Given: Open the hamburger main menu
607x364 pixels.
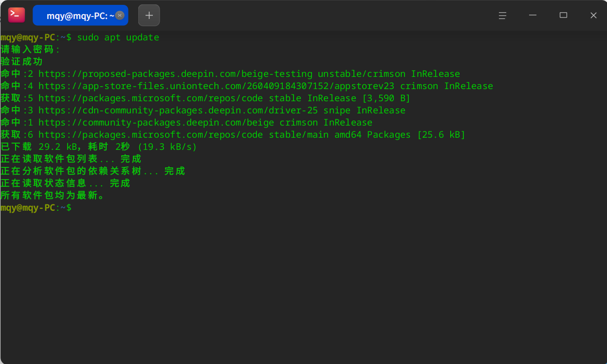Looking at the screenshot, I should point(502,16).
